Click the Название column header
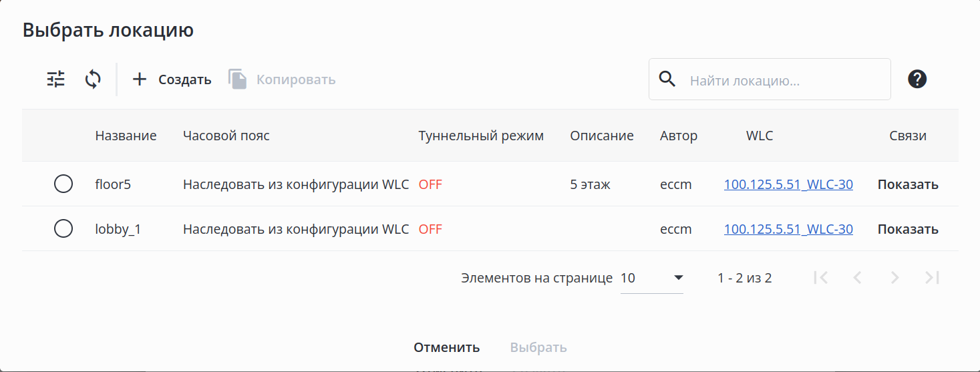This screenshot has height=372, width=980. [126, 136]
